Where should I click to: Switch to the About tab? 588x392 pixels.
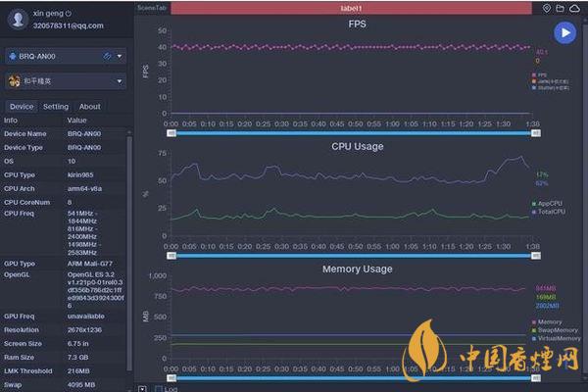tap(89, 107)
